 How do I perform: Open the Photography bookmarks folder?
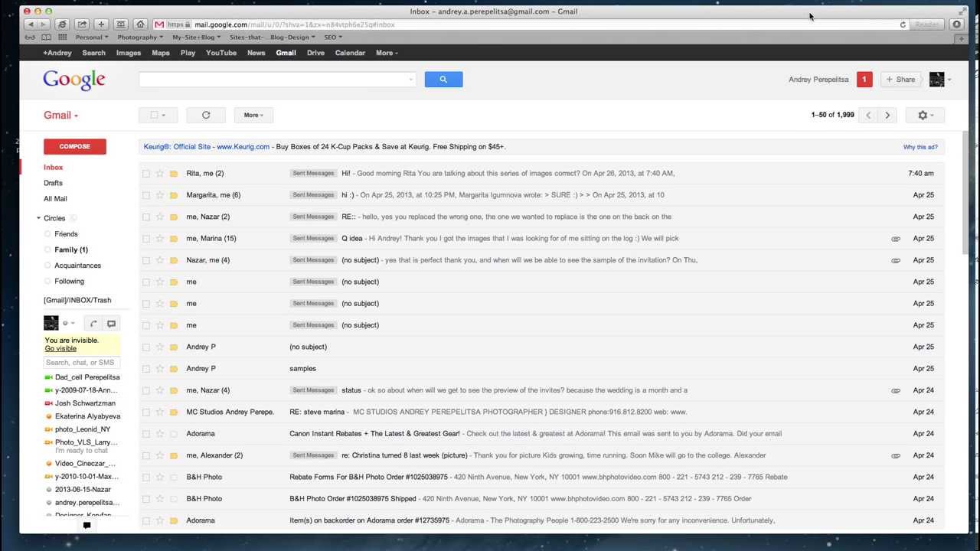click(x=140, y=37)
